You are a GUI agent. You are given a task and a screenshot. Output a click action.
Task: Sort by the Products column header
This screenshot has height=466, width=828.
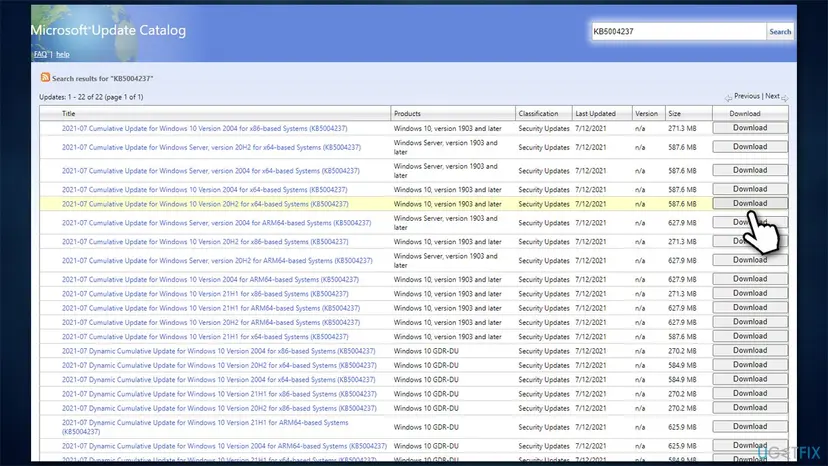tap(407, 114)
